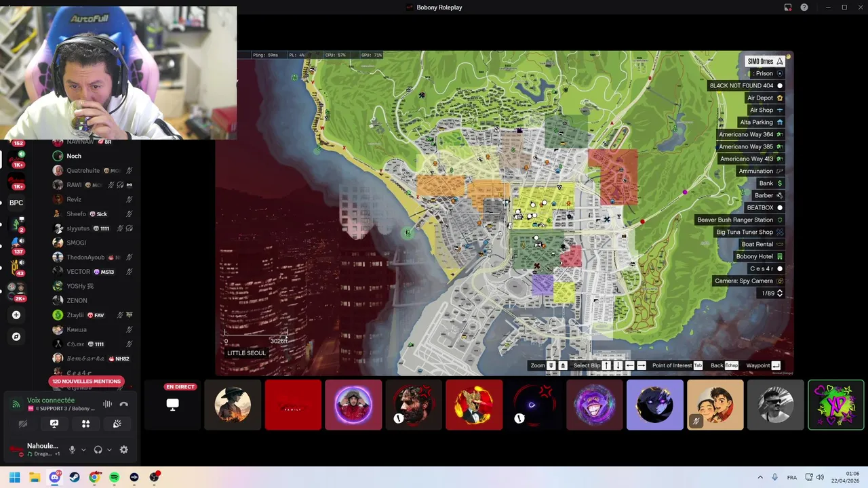Select Camera: Spy Camera legend entry

point(749,281)
